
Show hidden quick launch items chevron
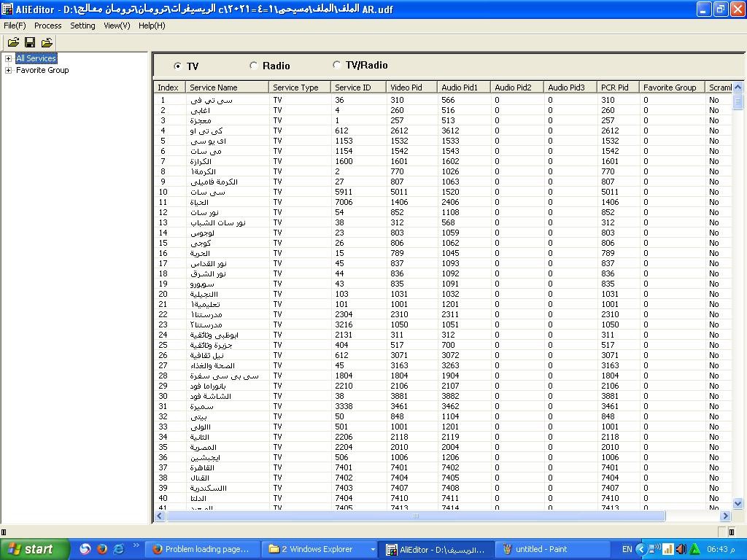(x=136, y=545)
